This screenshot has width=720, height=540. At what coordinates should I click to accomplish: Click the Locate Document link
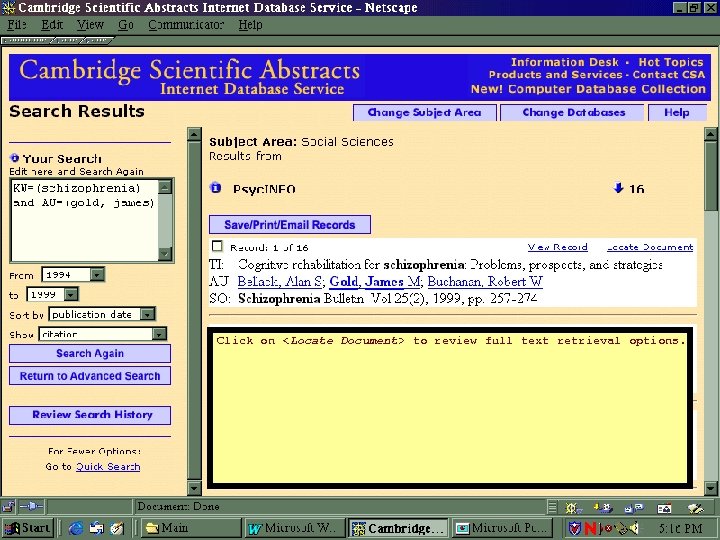pyautogui.click(x=650, y=247)
